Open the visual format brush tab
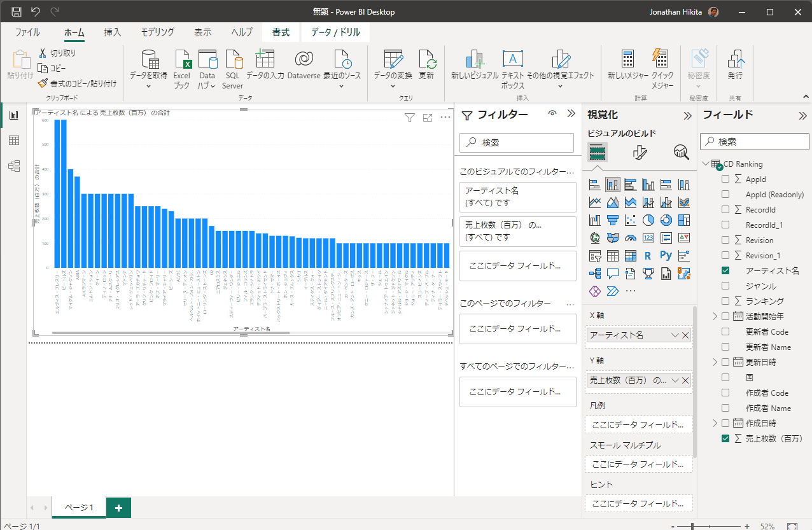Image resolution: width=812 pixels, height=530 pixels. tap(640, 152)
